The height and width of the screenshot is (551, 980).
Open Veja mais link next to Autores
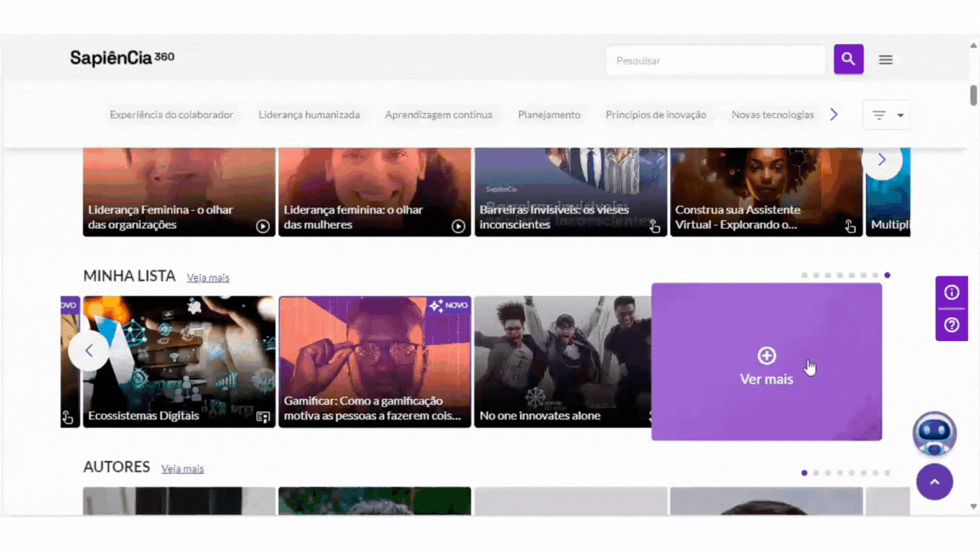tap(183, 469)
